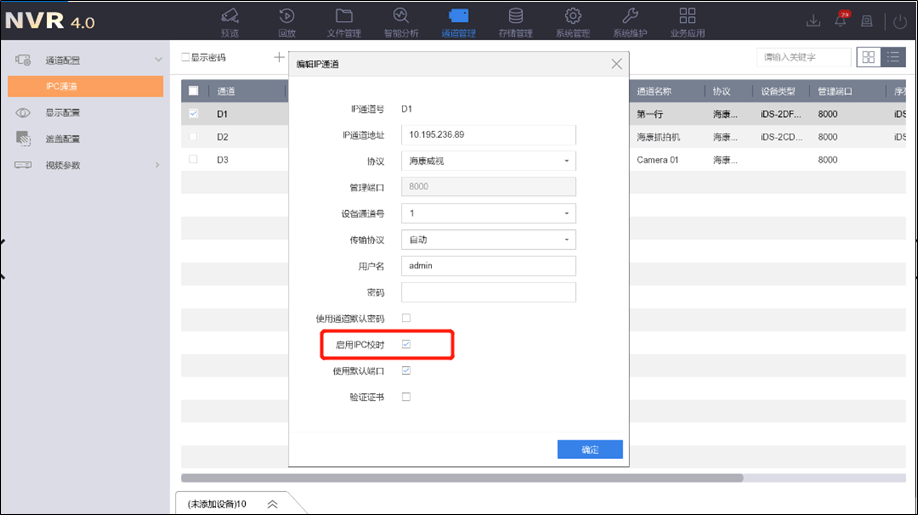Select the 海康抓拍机 cell
This screenshot has width=918, height=515.
coord(659,137)
